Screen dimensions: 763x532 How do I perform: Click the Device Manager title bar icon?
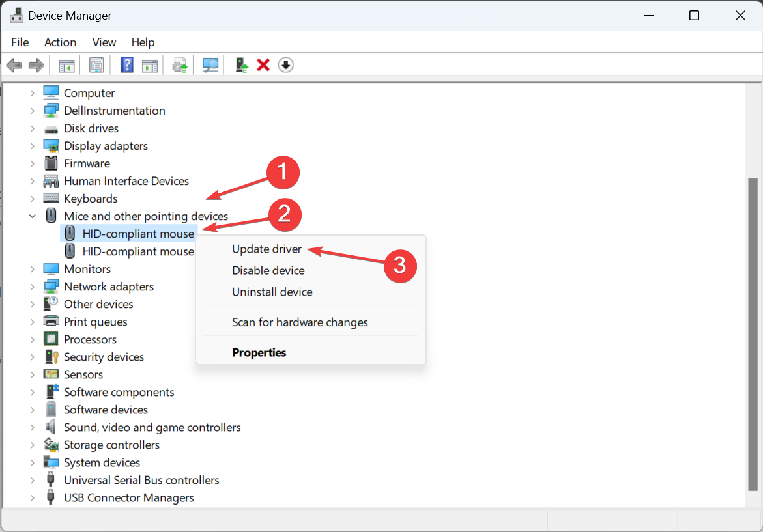pos(16,16)
